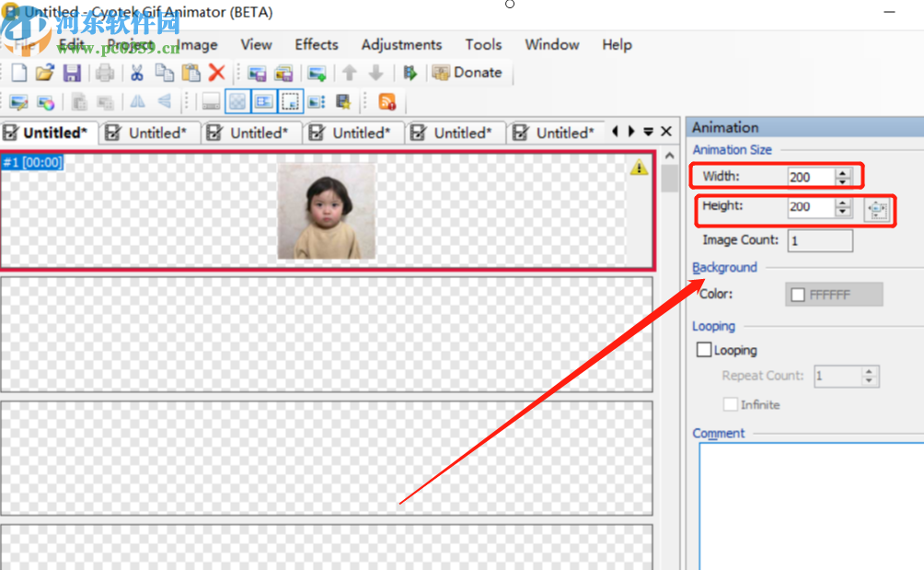Open the FFFFFF background color picker
The height and width of the screenshot is (570, 924).
[834, 295]
